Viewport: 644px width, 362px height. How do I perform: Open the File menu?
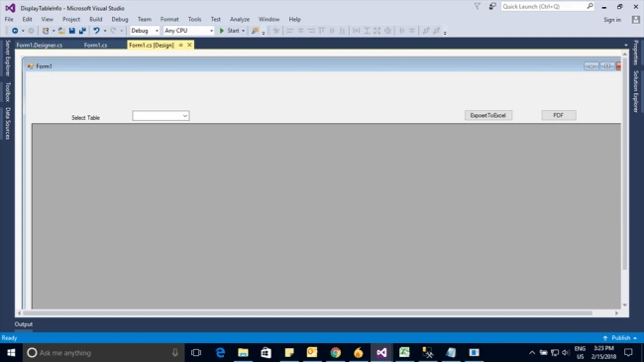pos(9,19)
